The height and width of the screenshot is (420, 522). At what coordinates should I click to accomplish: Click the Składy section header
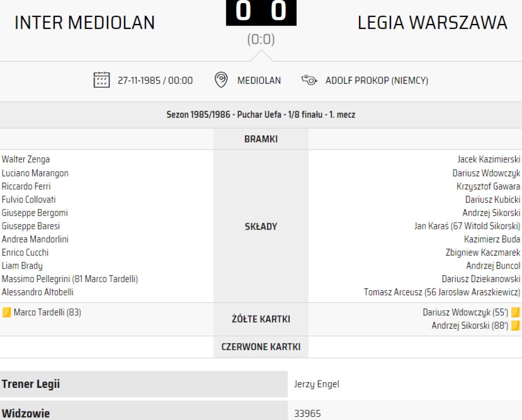[261, 227]
